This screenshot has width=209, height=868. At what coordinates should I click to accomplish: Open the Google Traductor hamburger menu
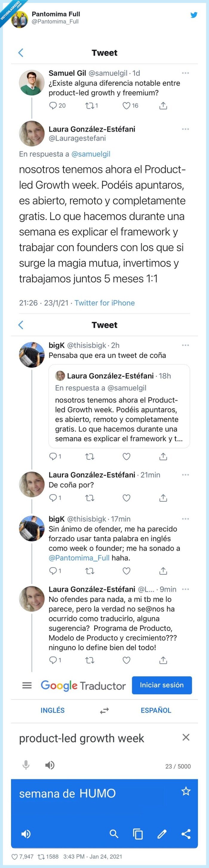[27, 685]
